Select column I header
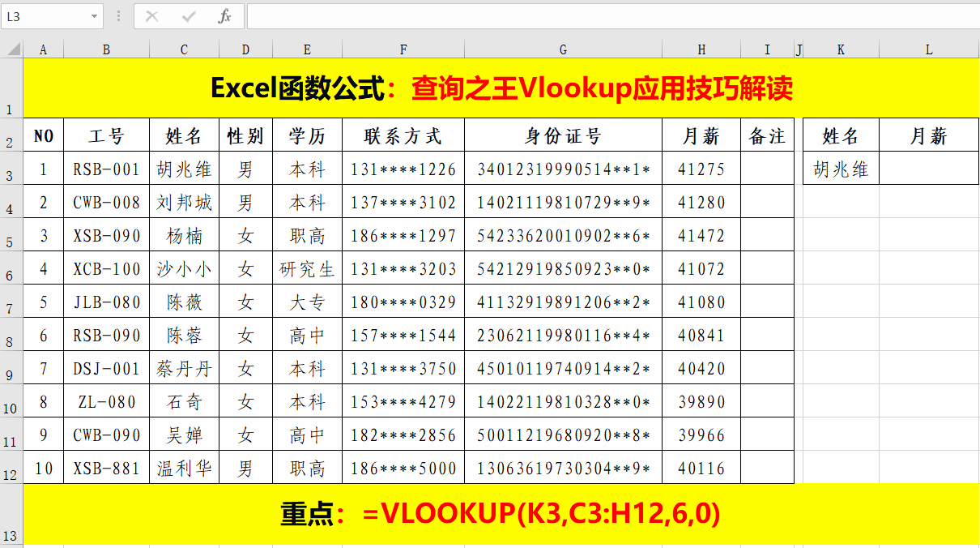The width and height of the screenshot is (980, 548). tap(768, 50)
